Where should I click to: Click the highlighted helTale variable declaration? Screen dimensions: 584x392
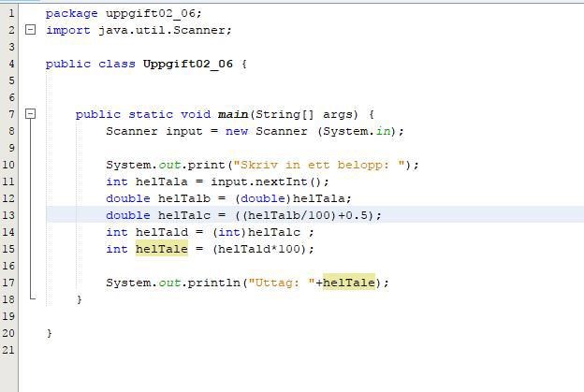coord(161,249)
